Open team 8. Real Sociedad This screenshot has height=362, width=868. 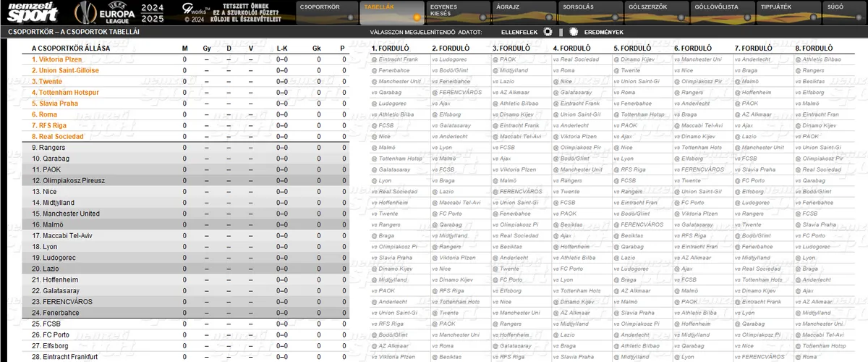point(57,136)
